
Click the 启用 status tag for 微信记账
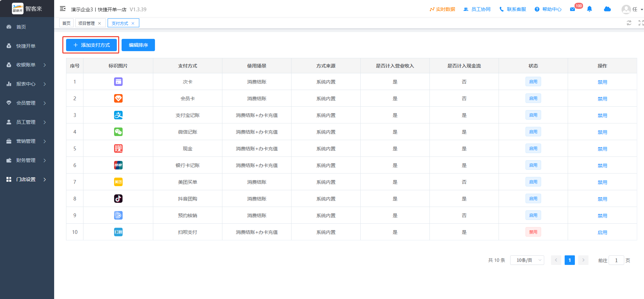pos(533,132)
